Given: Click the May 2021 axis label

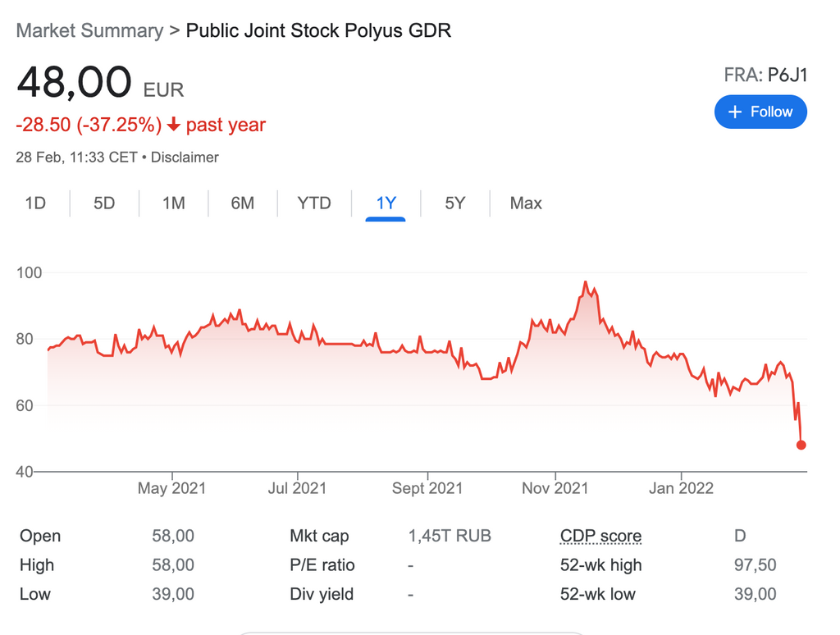Looking at the screenshot, I should (172, 488).
